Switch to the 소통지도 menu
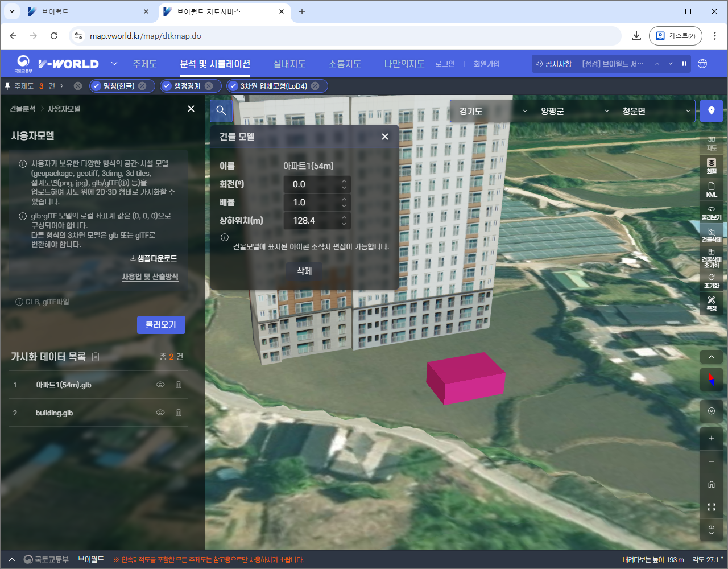 pyautogui.click(x=345, y=64)
